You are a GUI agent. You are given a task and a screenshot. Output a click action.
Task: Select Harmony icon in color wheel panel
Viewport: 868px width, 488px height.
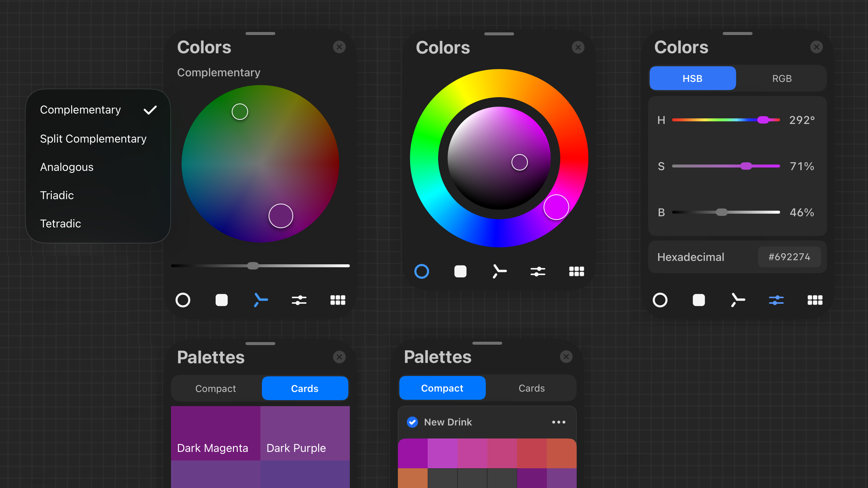499,271
